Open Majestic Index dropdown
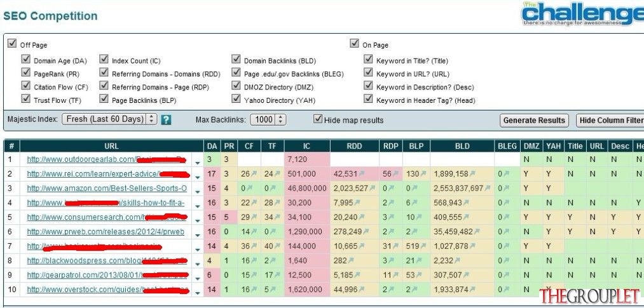Viewport: 644px width, 308px height. click(109, 119)
